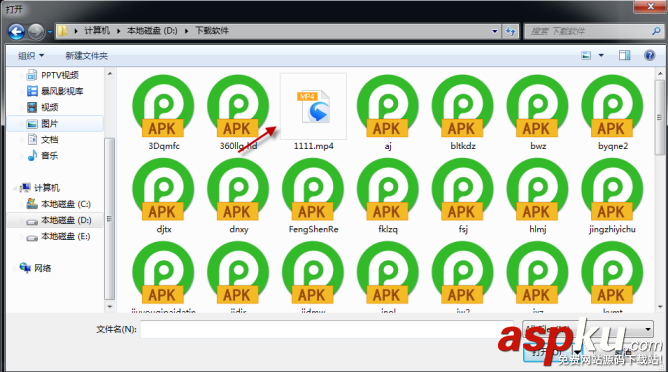Select the 360llq_hd APK file icon

(x=238, y=106)
